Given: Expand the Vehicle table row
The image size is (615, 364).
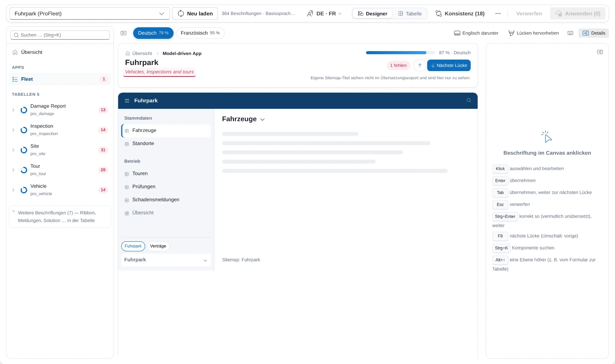Looking at the screenshot, I should (x=13, y=190).
